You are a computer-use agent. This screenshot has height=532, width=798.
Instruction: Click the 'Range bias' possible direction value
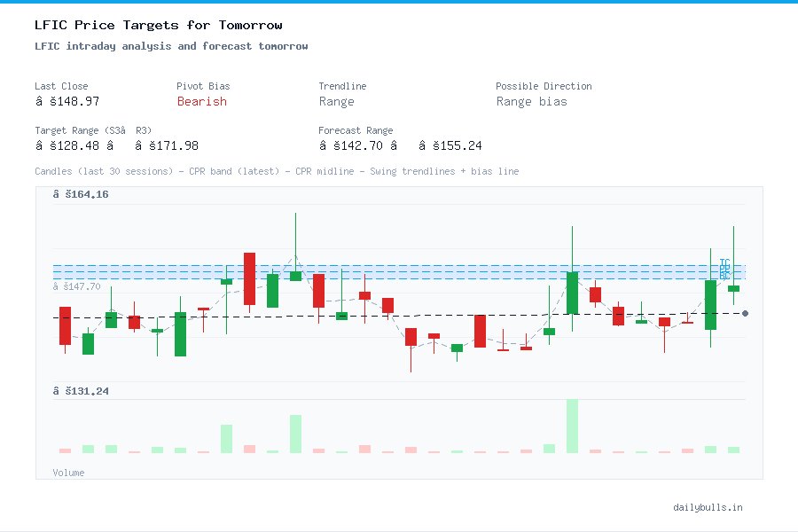click(531, 102)
